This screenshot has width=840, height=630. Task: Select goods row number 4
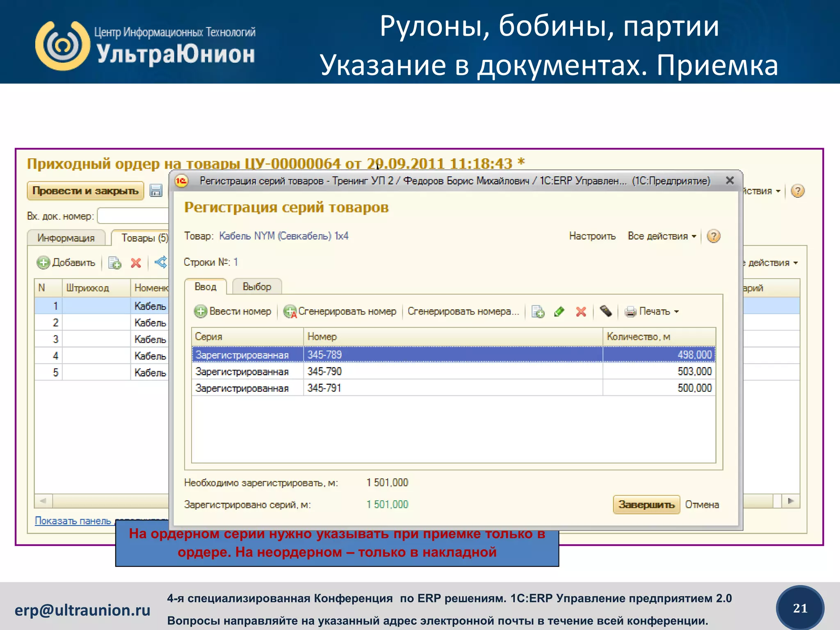pos(102,356)
